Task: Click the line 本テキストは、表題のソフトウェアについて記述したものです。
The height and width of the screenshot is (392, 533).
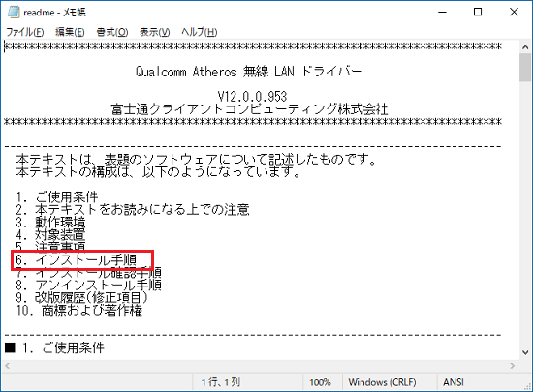Action: click(196, 159)
